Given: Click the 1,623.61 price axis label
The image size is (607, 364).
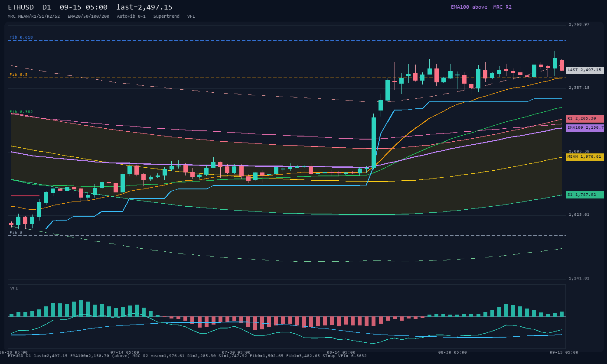Looking at the screenshot, I should pyautogui.click(x=579, y=214).
